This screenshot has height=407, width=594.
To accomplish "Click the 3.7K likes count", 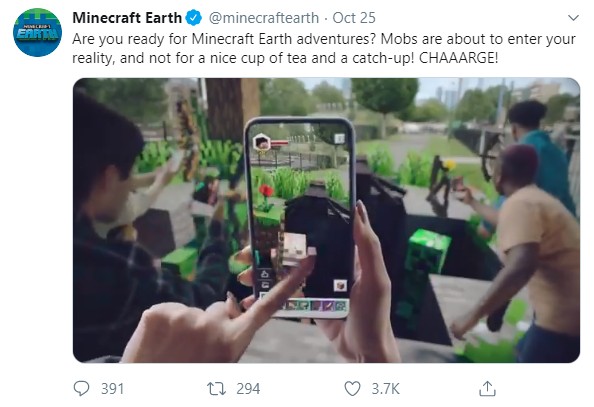I will 385,389.
